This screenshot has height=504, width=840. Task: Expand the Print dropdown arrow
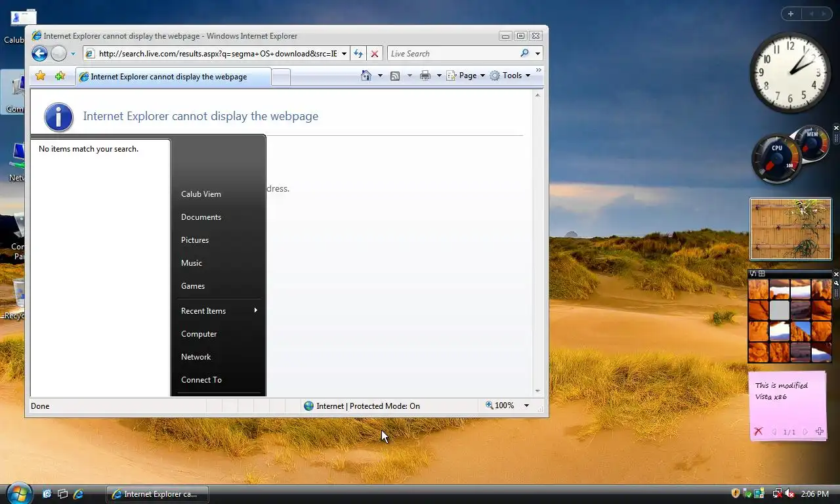pos(439,75)
